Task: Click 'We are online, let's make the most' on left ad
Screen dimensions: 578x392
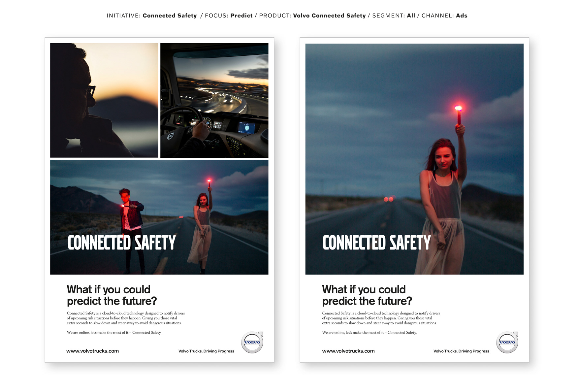Action: (x=114, y=333)
